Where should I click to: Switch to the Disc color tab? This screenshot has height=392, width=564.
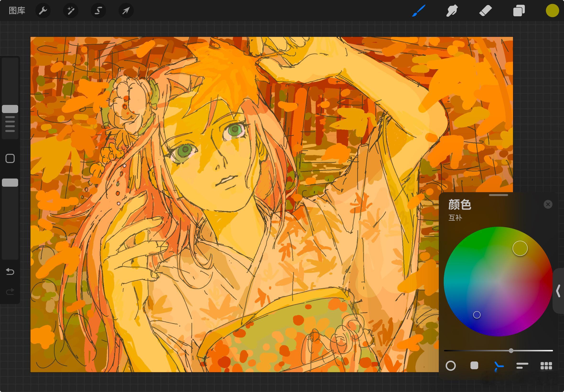450,365
